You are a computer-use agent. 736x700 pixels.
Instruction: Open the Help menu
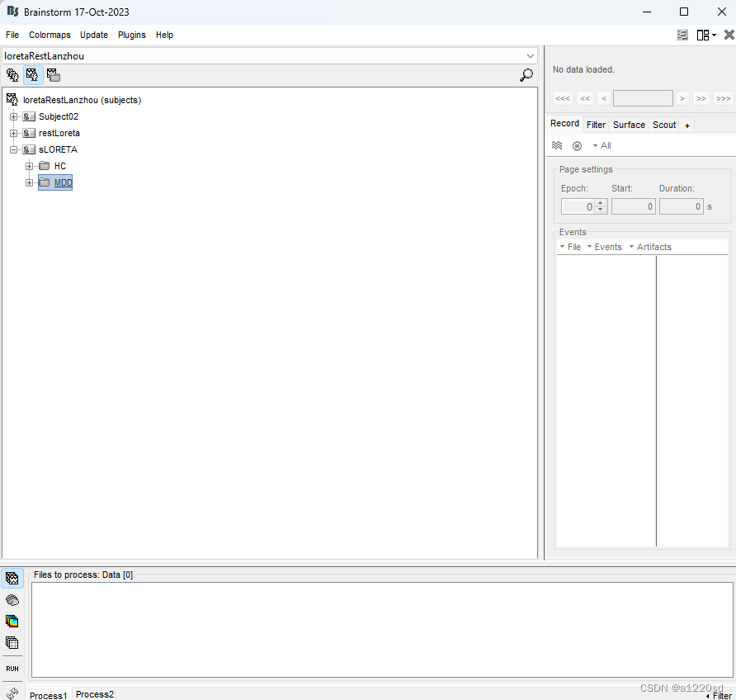click(164, 35)
